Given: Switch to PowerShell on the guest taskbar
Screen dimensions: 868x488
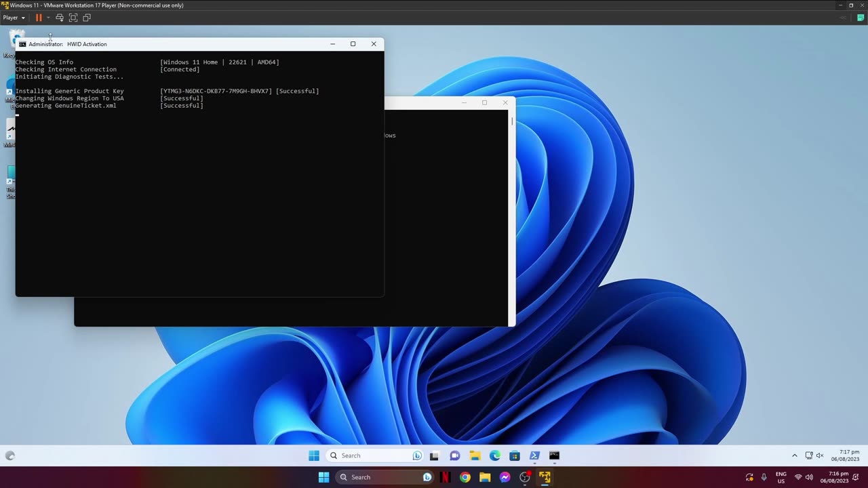Looking at the screenshot, I should point(534,455).
